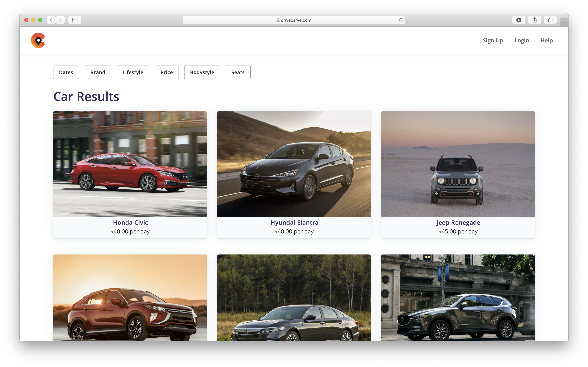Click the browser forward arrow
This screenshot has width=588, height=367.
(x=60, y=20)
